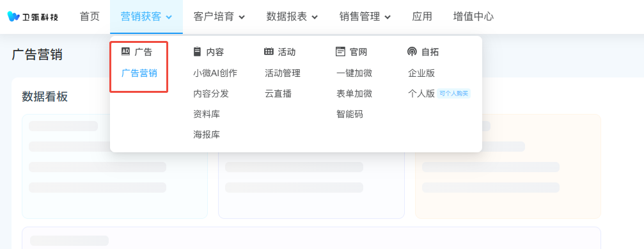Open 内容分发 menu entry
This screenshot has width=644, height=249.
tap(211, 93)
